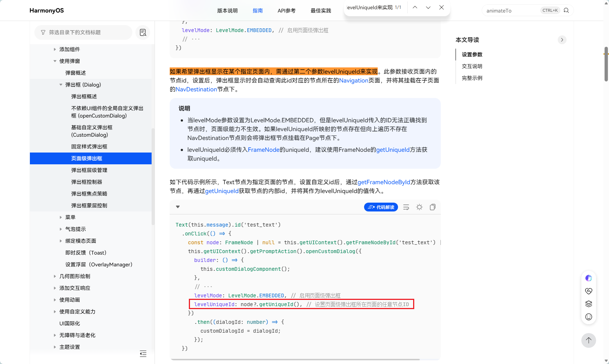The width and height of the screenshot is (609, 364).
Task: Expand the 使用自定义能力 tree node
Action: 55,312
